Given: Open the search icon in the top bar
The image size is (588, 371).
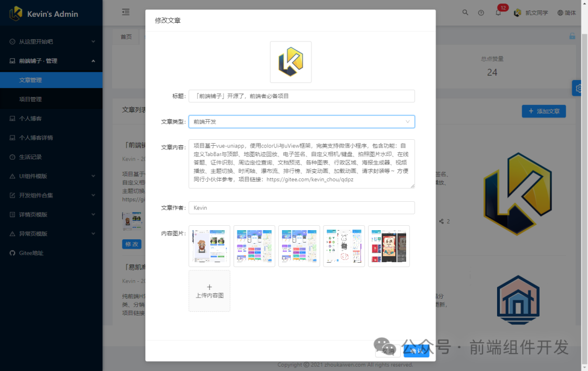Looking at the screenshot, I should pos(465,12).
